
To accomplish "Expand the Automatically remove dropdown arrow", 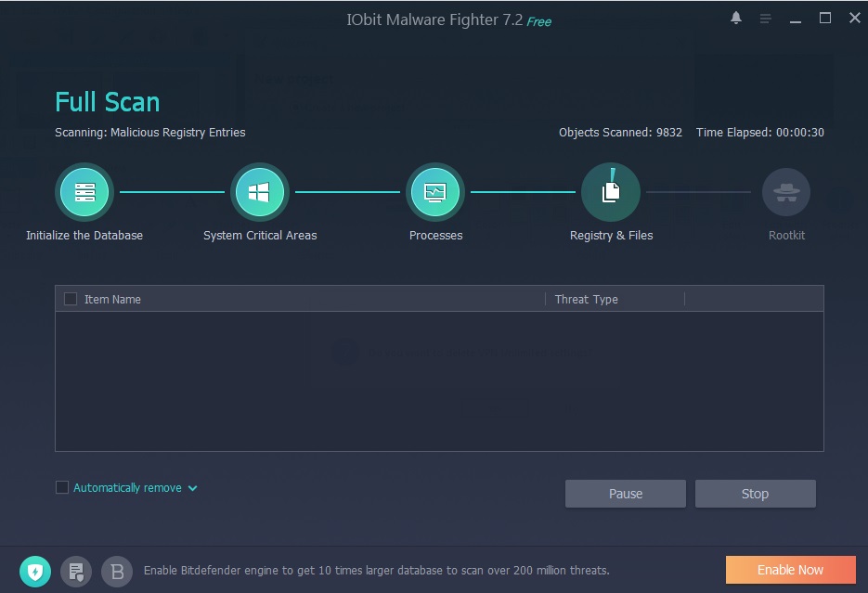I will tap(193, 488).
